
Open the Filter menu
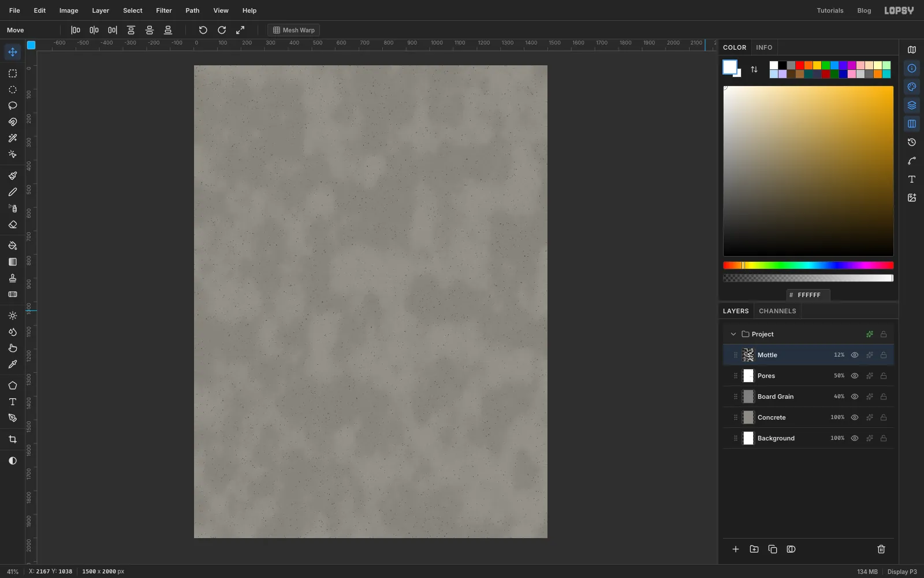[164, 10]
